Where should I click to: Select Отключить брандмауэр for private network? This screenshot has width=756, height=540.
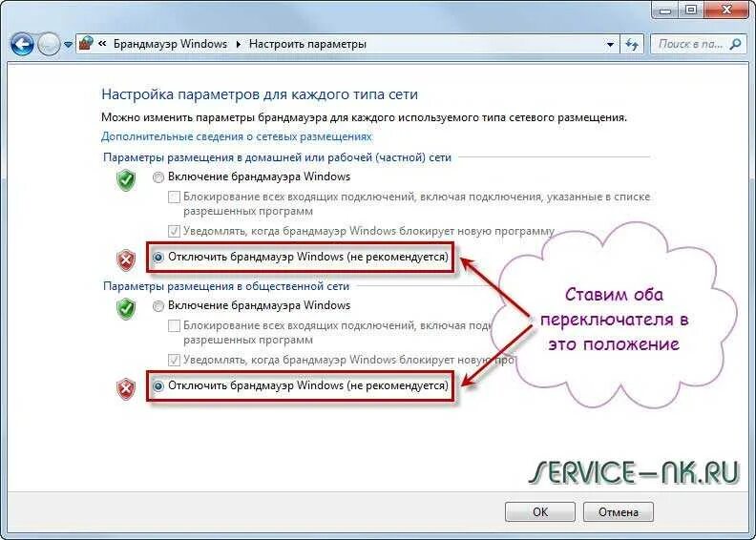point(158,258)
